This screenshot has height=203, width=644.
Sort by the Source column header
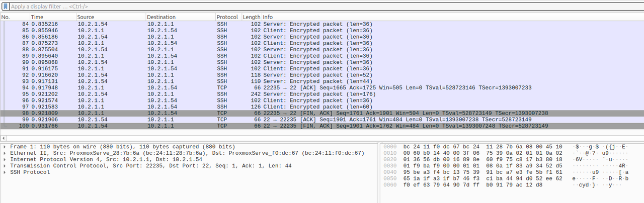[110, 17]
